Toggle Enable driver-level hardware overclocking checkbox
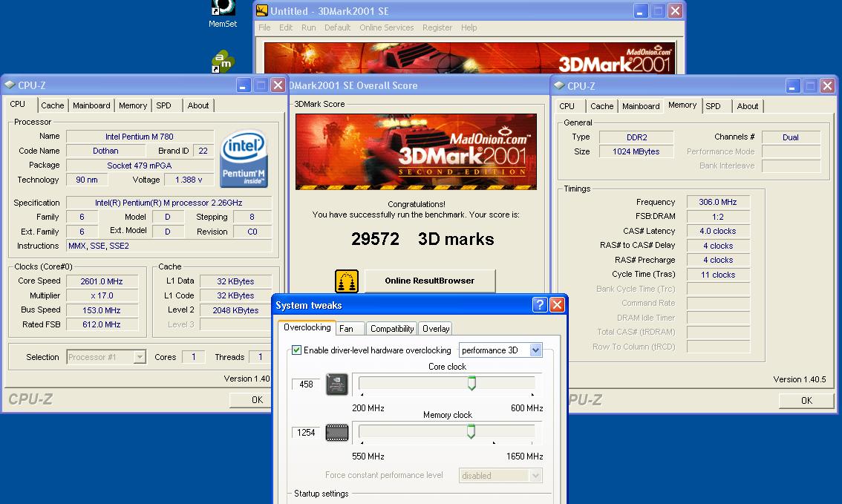Image resolution: width=842 pixels, height=504 pixels. pyautogui.click(x=296, y=350)
